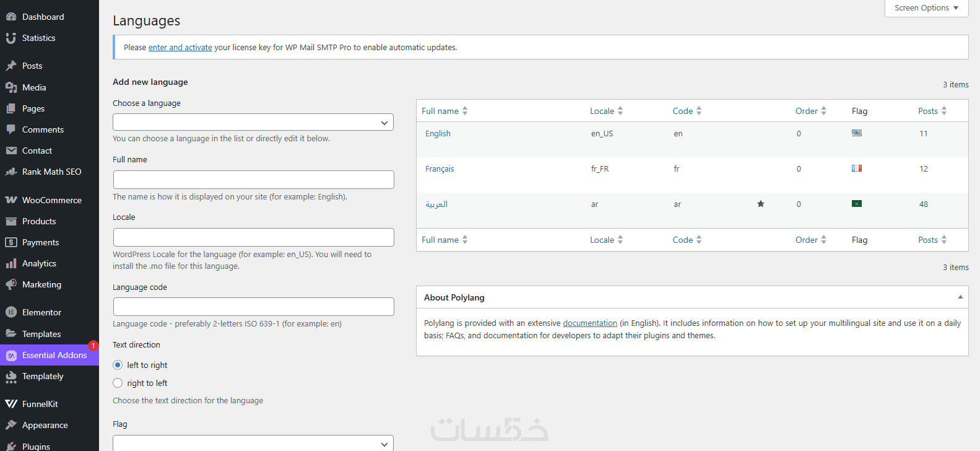Click the enter and activate link
The width and height of the screenshot is (980, 451).
180,48
